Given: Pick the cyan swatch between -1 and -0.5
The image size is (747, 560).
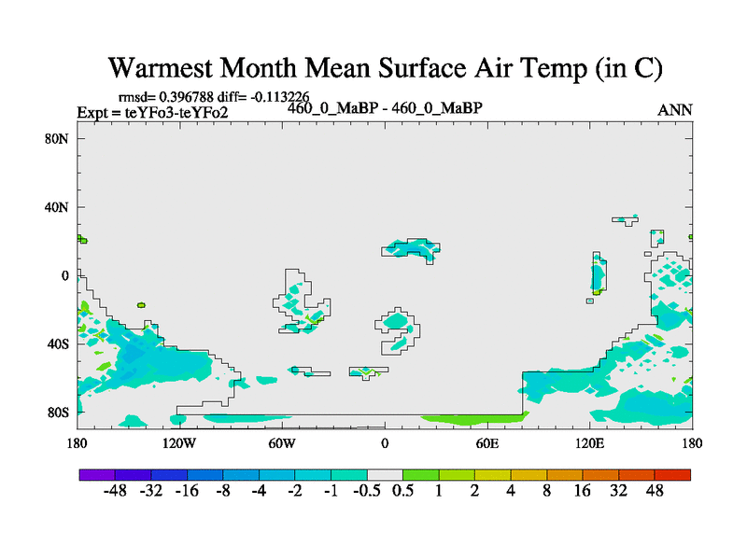Looking at the screenshot, I should click(349, 475).
